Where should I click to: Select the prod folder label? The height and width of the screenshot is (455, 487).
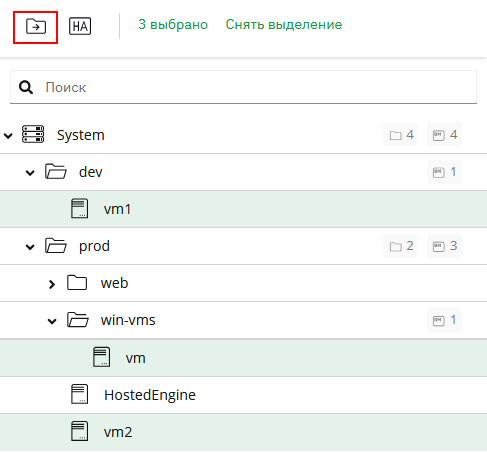(x=94, y=246)
